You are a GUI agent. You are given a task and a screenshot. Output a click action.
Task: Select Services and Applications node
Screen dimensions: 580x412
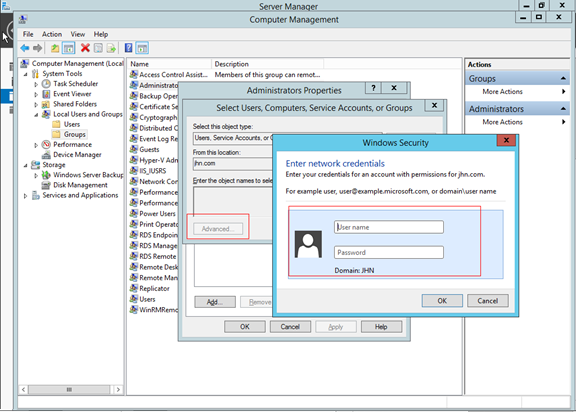tap(80, 195)
